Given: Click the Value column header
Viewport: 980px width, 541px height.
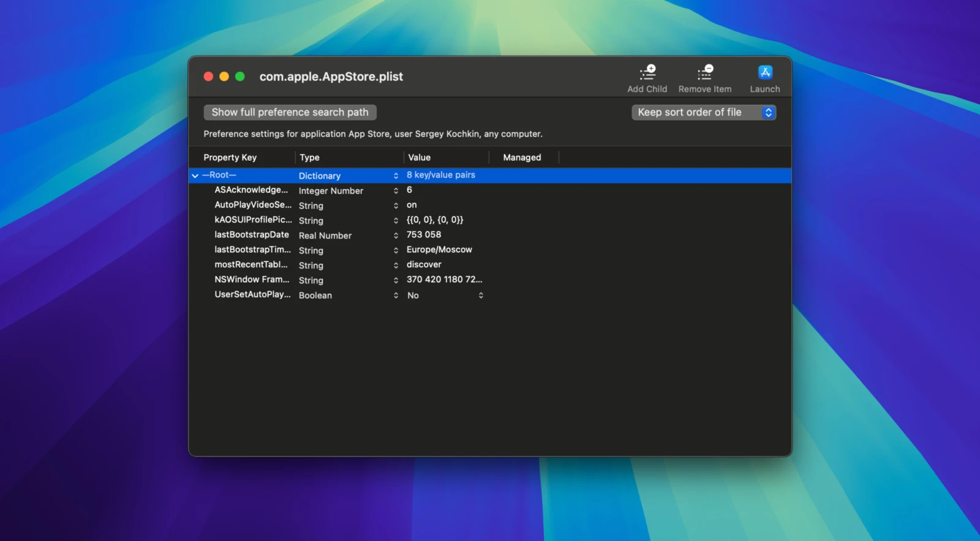Looking at the screenshot, I should 420,157.
